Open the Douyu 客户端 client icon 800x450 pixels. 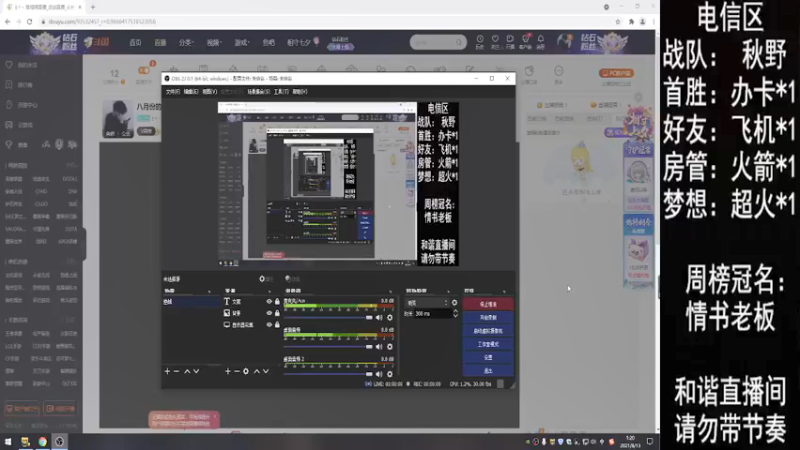tap(525, 42)
